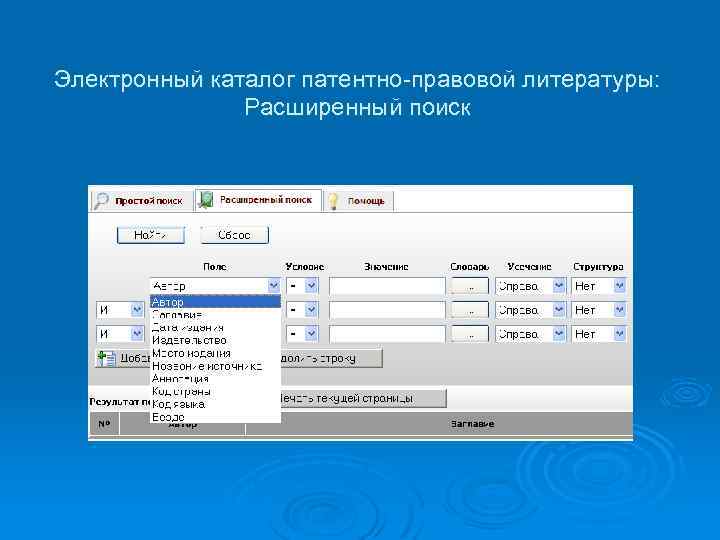Select Аннотация in the field list
Viewport: 720px width, 540px height.
[215, 379]
